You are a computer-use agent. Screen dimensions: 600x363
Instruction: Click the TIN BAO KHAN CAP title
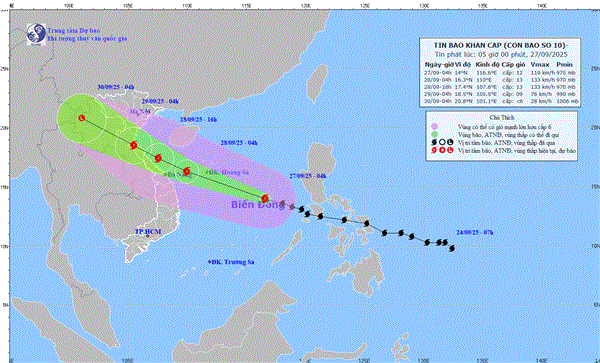(x=501, y=45)
